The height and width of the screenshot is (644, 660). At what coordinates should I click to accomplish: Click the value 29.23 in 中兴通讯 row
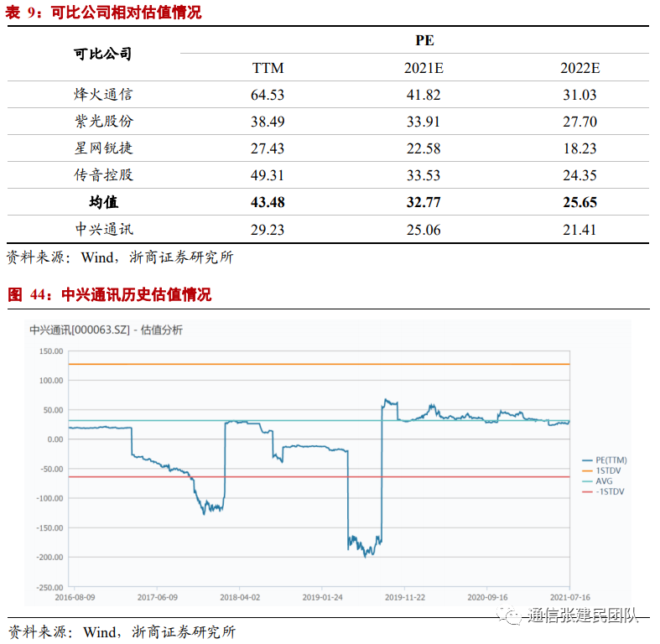(x=268, y=230)
